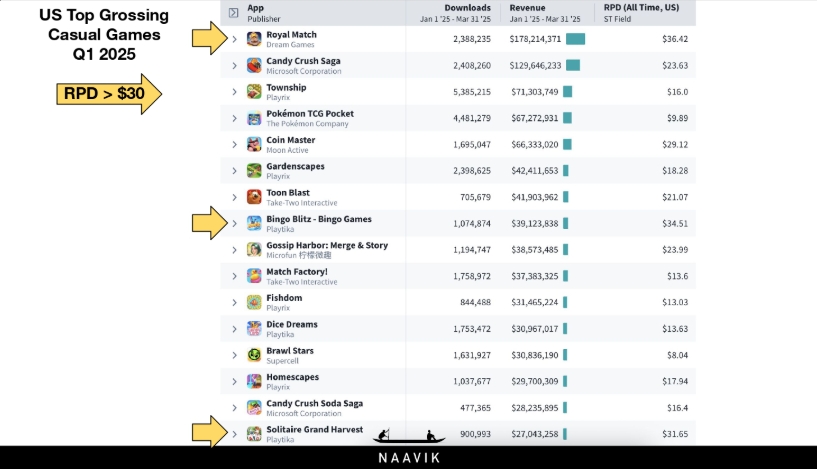
Task: Click the expand-all icon in the table header
Action: pos(233,13)
